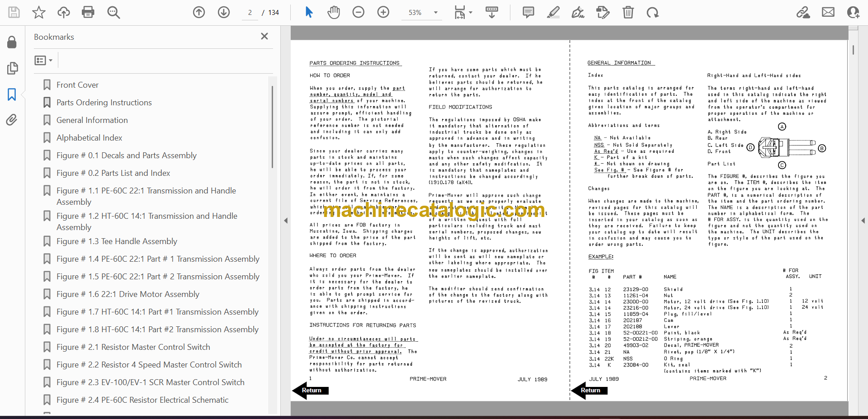Select the Alphabetical Index bookmark
Image resolution: width=868 pixels, height=419 pixels.
[90, 138]
